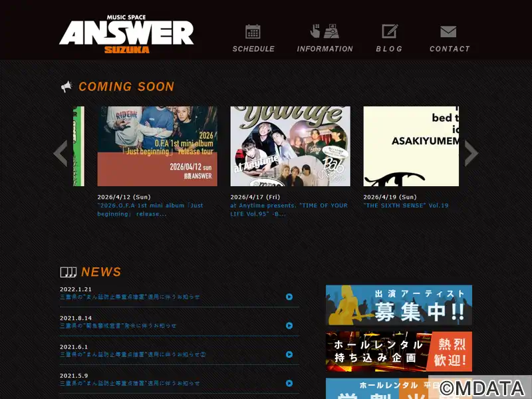
Task: Open THE SIXTH SENSE Vol.19 link
Action: pos(406,205)
